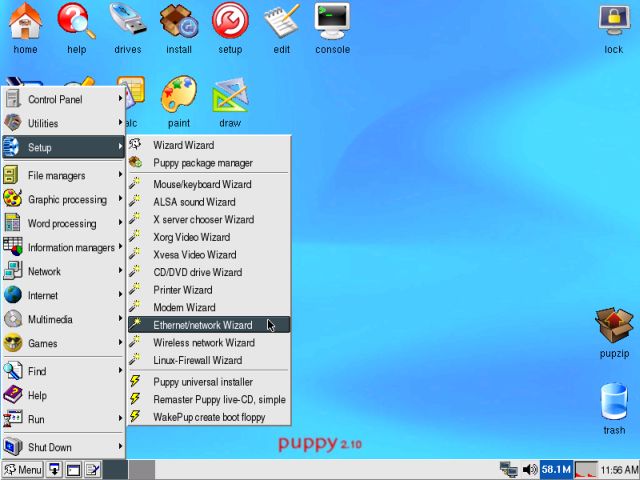This screenshot has width=640, height=480.
Task: Click the volume speaker tray icon
Action: click(530, 469)
